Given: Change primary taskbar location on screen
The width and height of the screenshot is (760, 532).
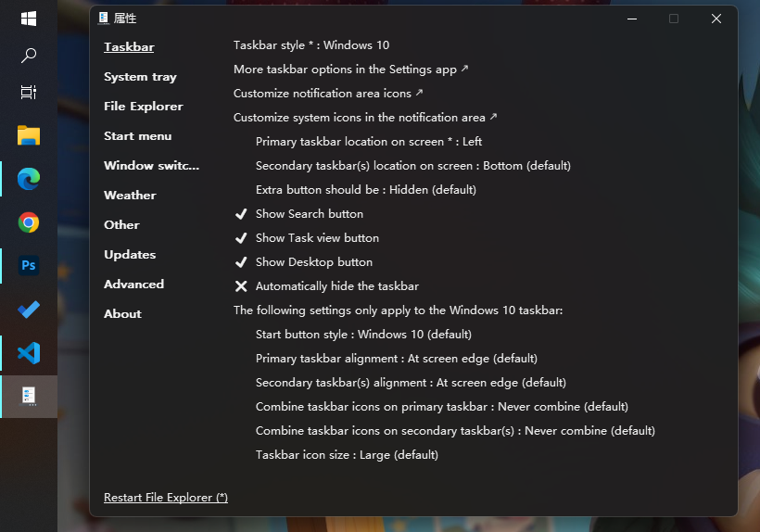Looking at the screenshot, I should 368,142.
